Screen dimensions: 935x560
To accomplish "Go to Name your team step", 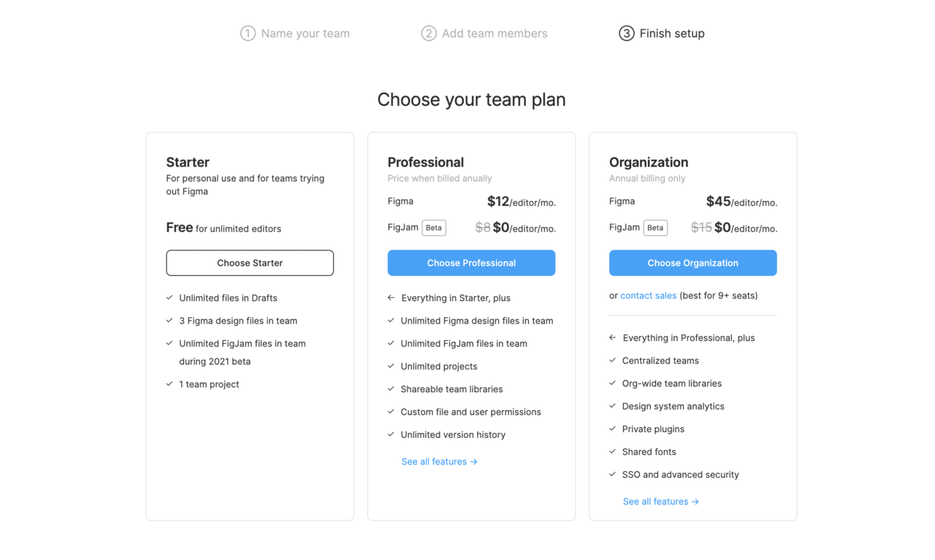I will 305,34.
